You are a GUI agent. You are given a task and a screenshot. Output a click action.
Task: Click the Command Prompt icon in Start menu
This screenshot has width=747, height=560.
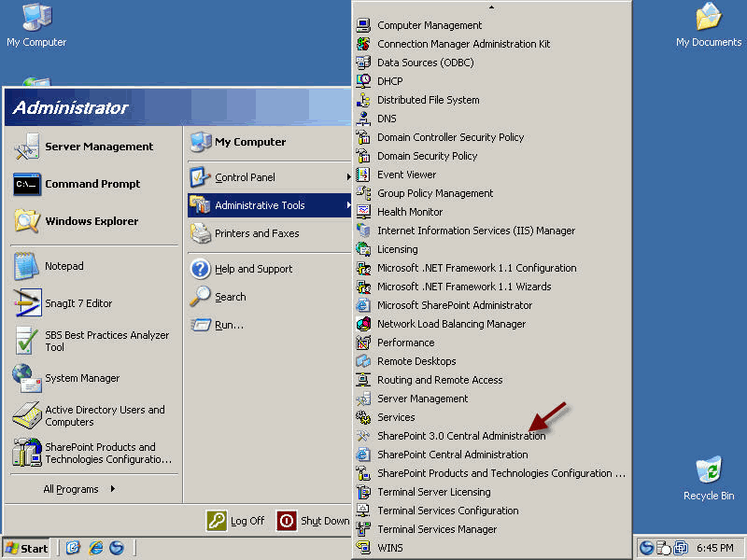pyautogui.click(x=27, y=184)
